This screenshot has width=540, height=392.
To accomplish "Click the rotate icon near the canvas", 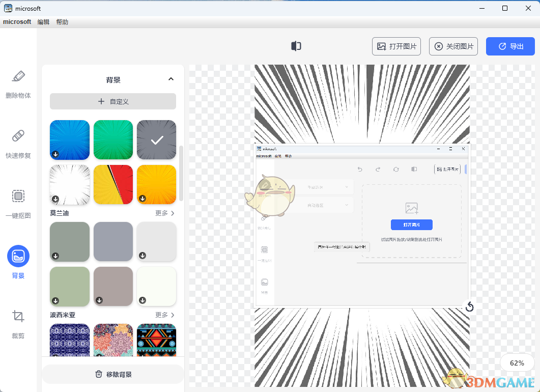I will point(469,307).
